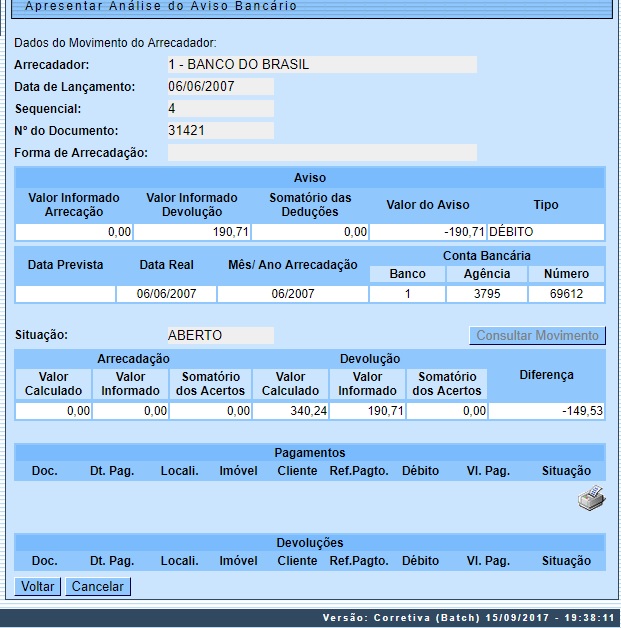Click the Valor do Aviso field
The width and height of the screenshot is (621, 628).
(427, 232)
